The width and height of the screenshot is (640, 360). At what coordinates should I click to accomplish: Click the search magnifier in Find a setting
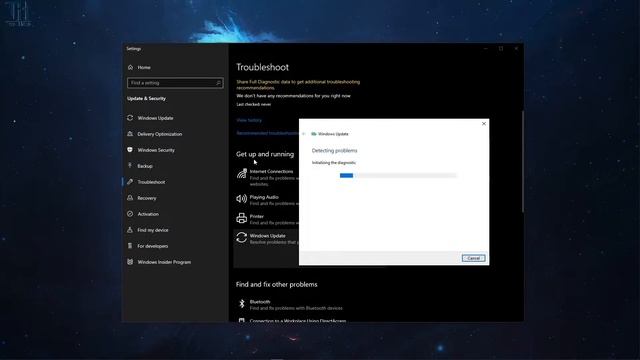(218, 83)
